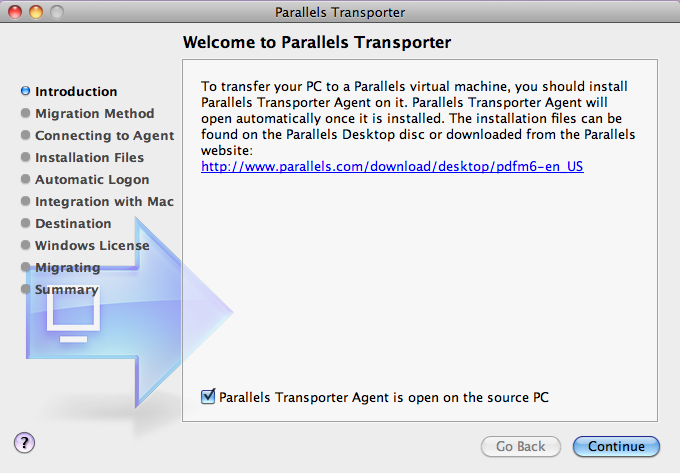
Task: Click the Continue button
Action: (x=616, y=446)
